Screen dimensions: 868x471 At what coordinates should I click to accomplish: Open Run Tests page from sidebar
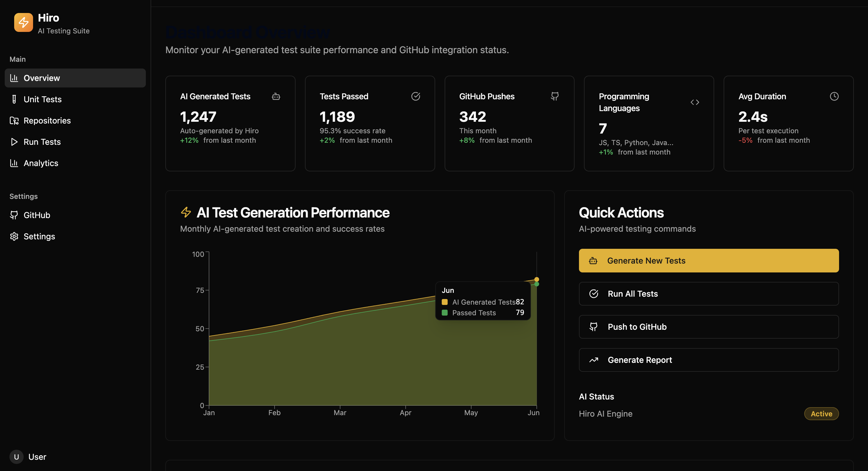[42, 142]
